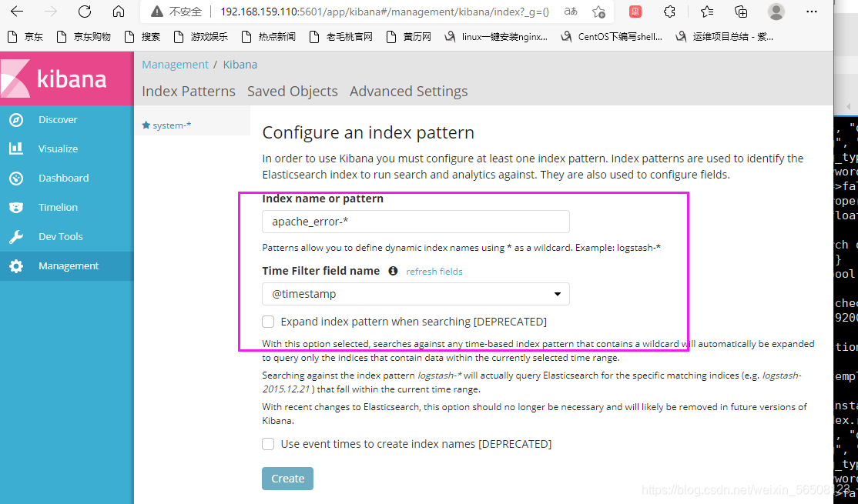Click the Timelion bear icon
The width and height of the screenshot is (858, 504).
(16, 207)
